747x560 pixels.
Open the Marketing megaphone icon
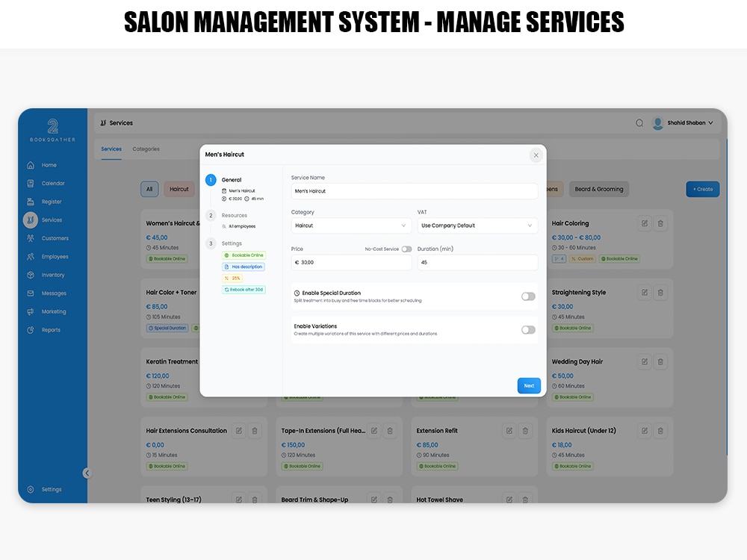tap(31, 312)
